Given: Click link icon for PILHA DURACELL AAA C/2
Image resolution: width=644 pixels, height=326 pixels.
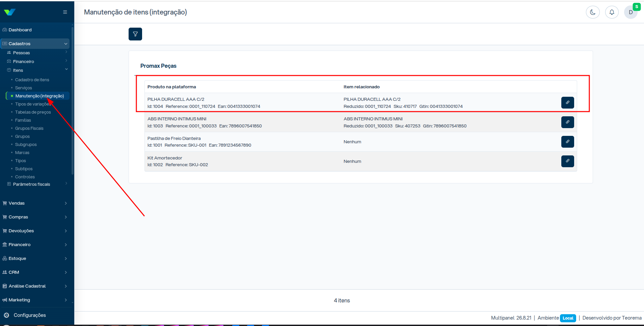Looking at the screenshot, I should point(567,102).
